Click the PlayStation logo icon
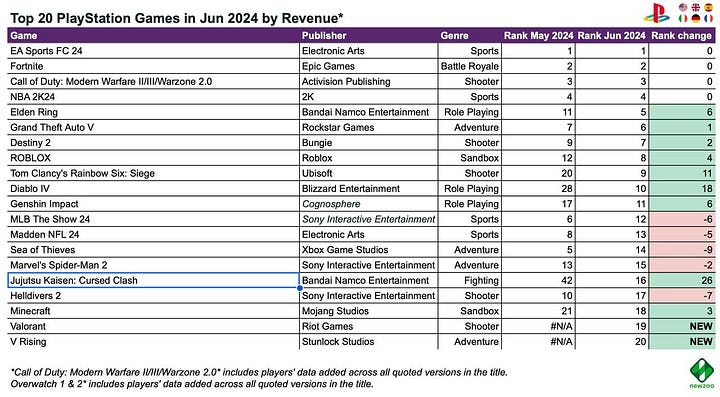 click(657, 13)
